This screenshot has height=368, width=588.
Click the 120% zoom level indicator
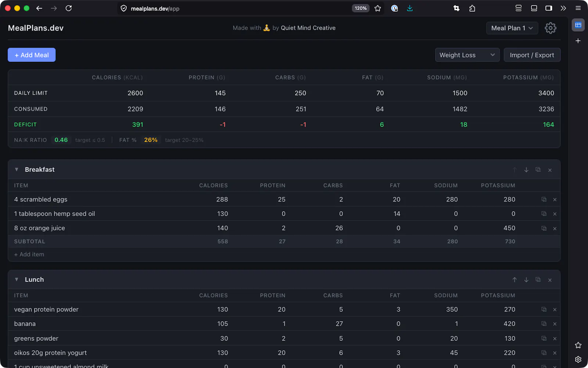361,8
